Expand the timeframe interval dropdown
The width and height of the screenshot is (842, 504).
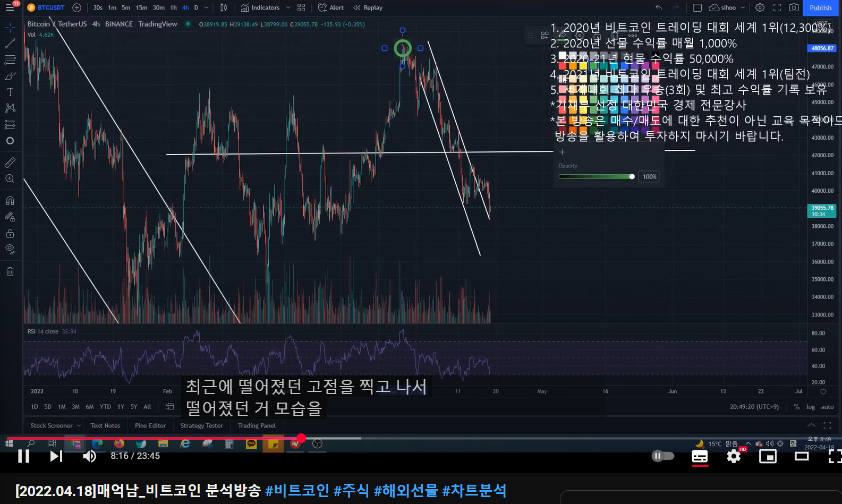(x=207, y=7)
